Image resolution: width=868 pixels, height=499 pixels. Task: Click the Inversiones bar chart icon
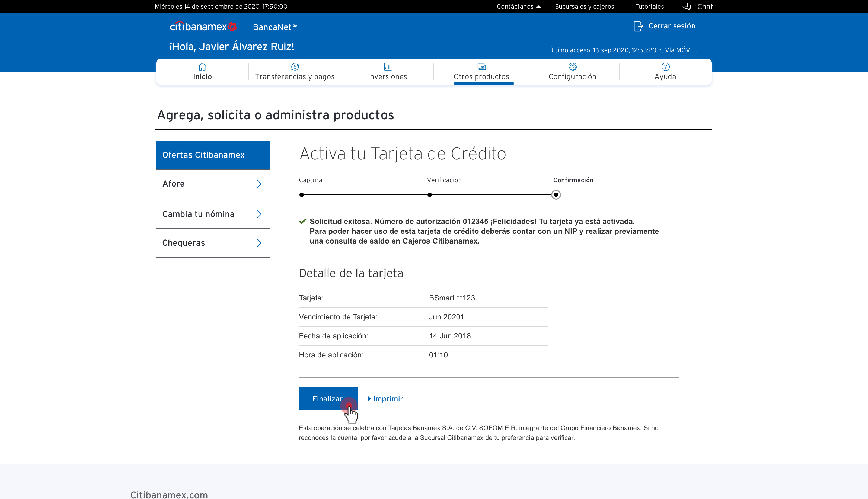point(388,66)
